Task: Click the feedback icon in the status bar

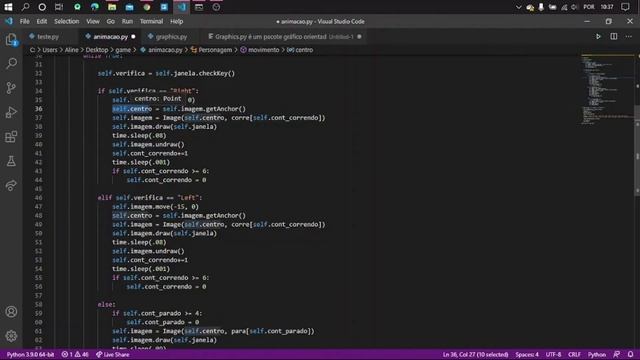Action: (x=617, y=354)
